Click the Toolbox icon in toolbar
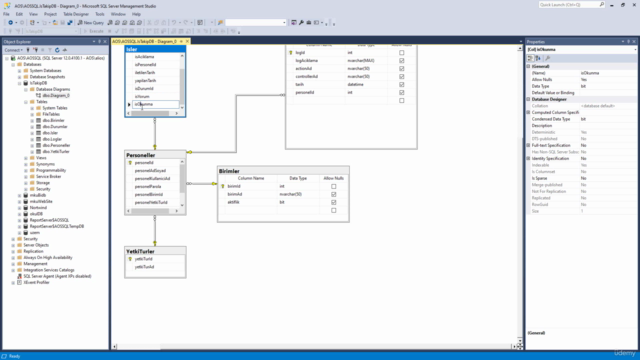 click(x=309, y=23)
